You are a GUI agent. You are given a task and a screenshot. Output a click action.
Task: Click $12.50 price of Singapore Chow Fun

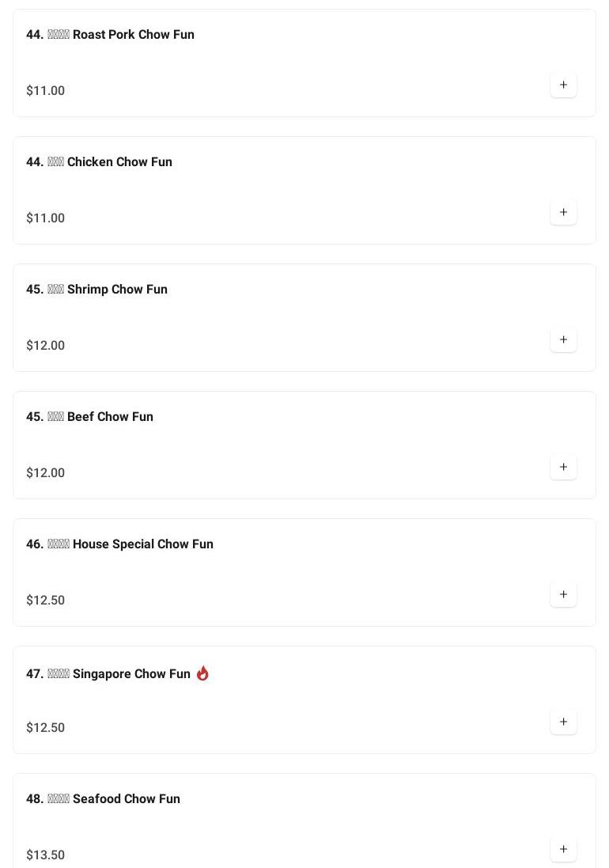coord(45,727)
